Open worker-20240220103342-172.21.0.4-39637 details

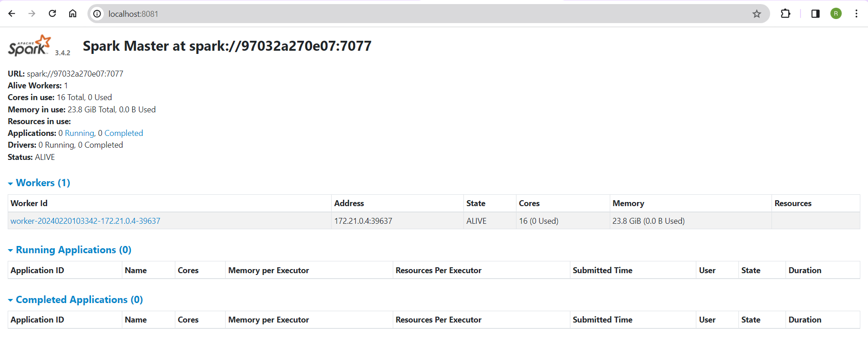tap(85, 221)
